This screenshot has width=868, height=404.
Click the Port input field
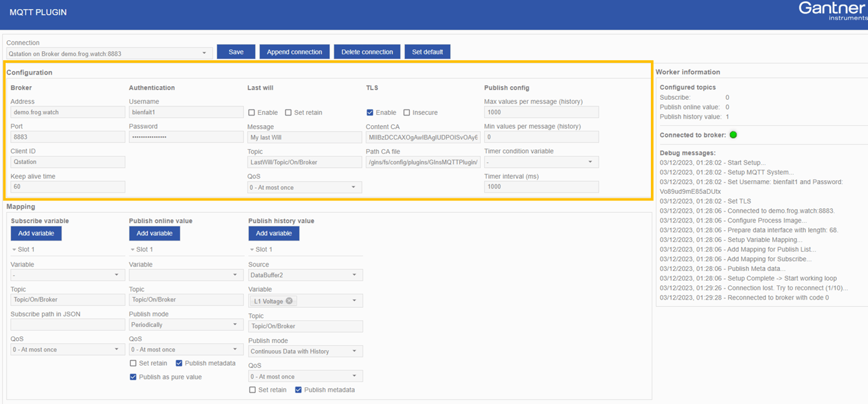point(67,137)
